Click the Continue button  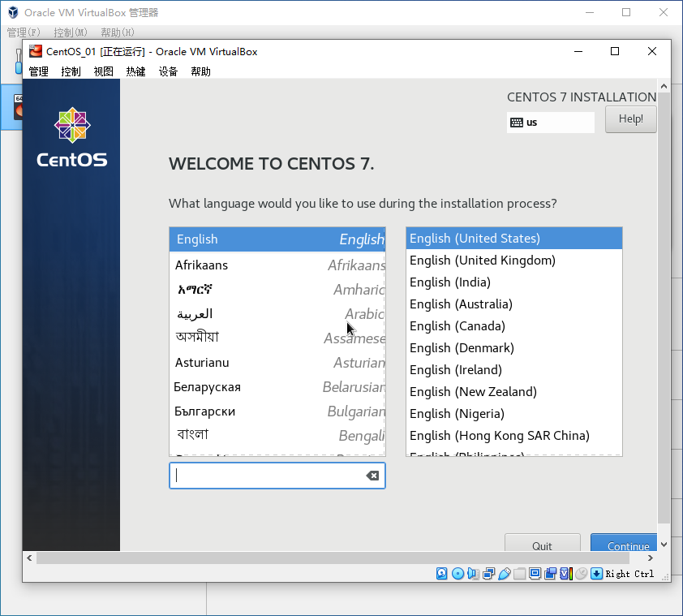click(x=624, y=543)
